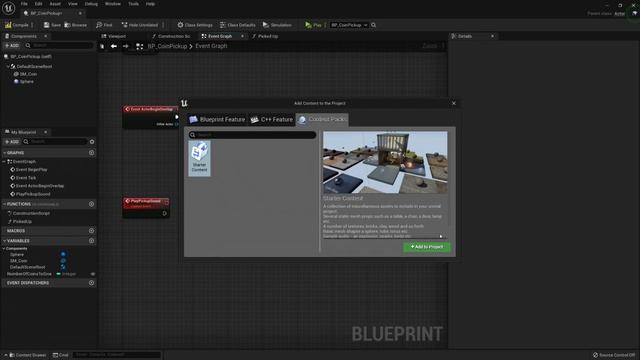The image size is (640, 360).
Task: Open the Find tool in the toolbar
Action: tap(104, 25)
